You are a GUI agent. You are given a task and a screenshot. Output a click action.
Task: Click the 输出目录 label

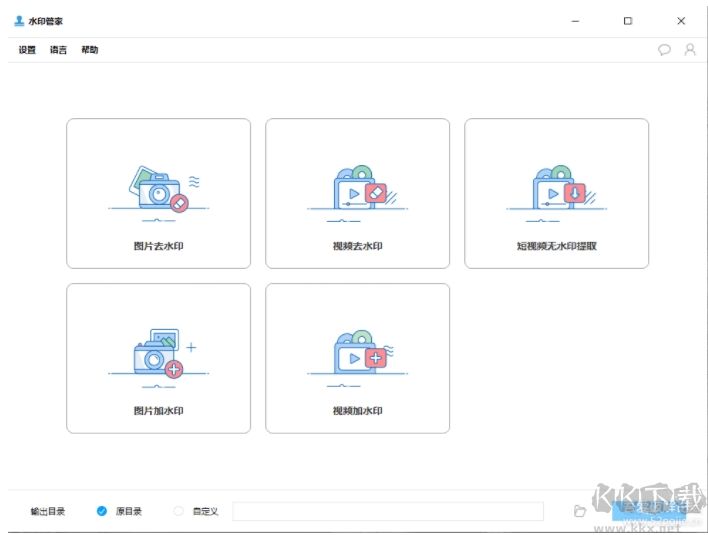[48, 511]
